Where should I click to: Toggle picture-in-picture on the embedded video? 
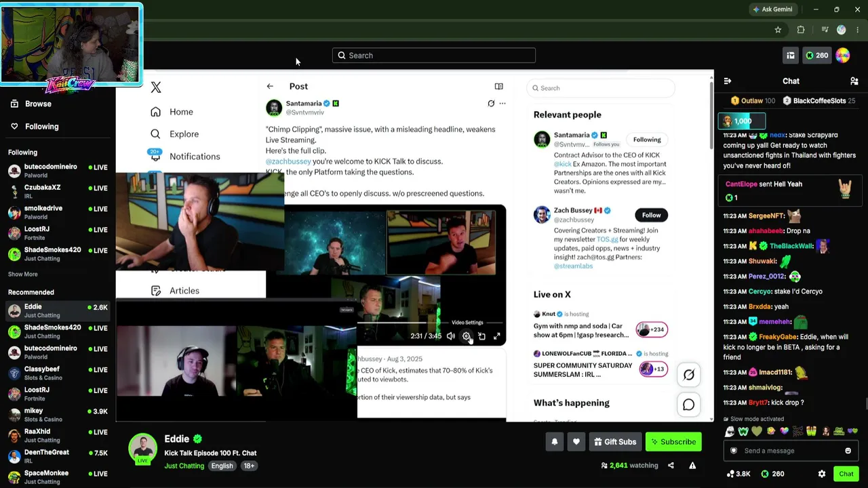tap(481, 336)
